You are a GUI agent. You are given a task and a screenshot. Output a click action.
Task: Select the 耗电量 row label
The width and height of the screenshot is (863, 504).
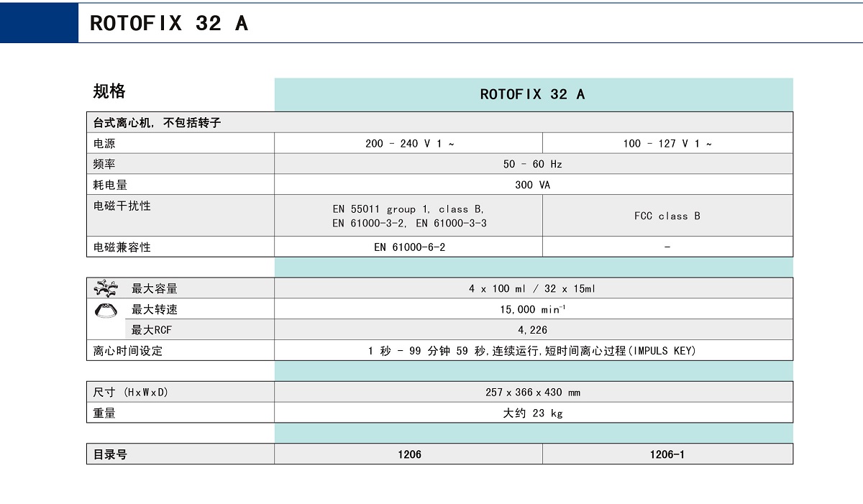pyautogui.click(x=110, y=185)
